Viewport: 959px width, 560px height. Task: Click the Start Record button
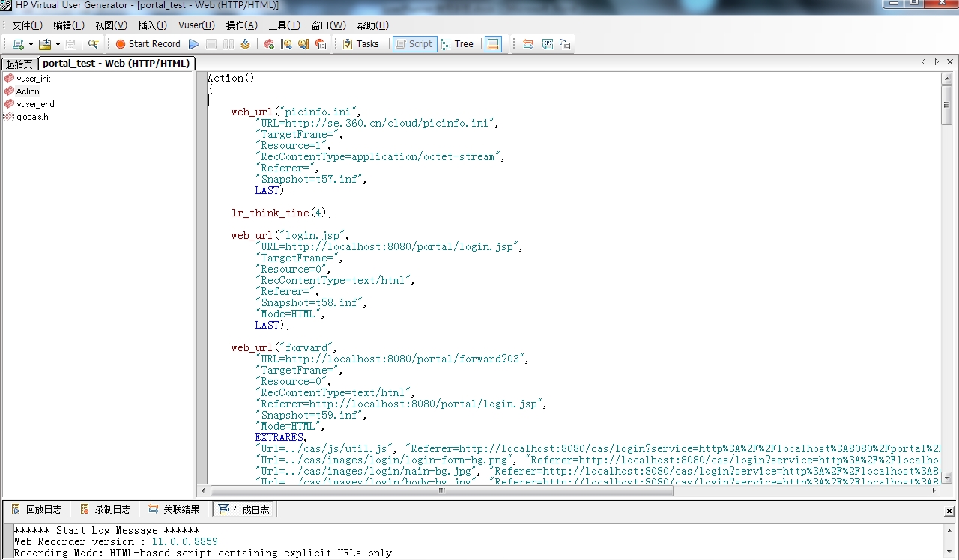(x=148, y=44)
